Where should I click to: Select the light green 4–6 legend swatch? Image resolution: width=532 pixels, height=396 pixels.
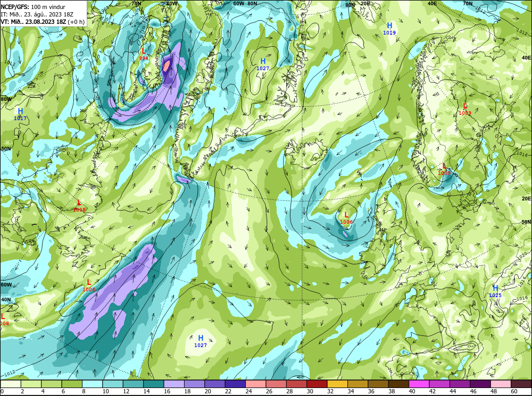[52, 384]
